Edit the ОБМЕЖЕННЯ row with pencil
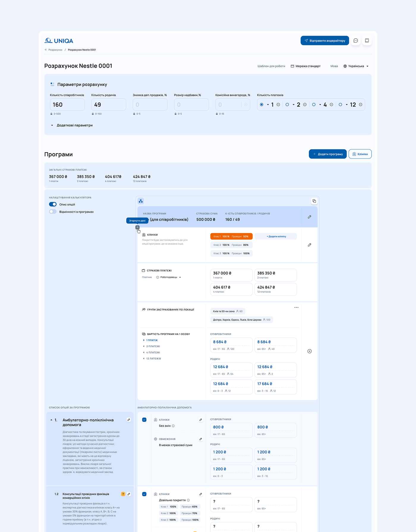This screenshot has width=416, height=532. 201,439
